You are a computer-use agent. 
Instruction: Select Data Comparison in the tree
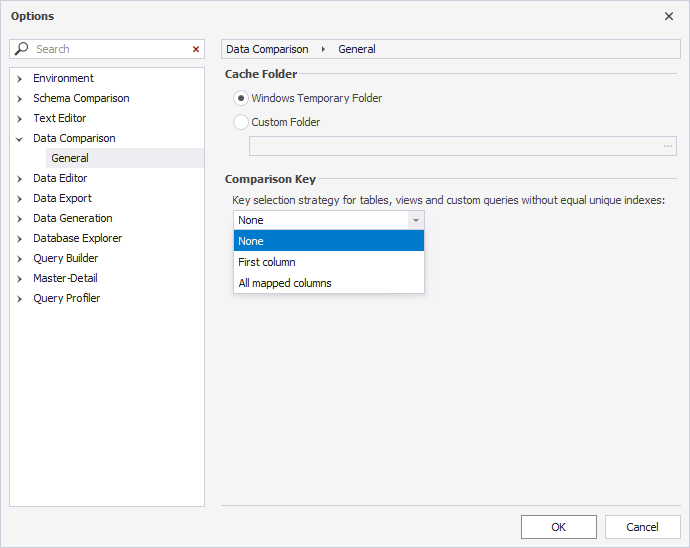tap(74, 138)
